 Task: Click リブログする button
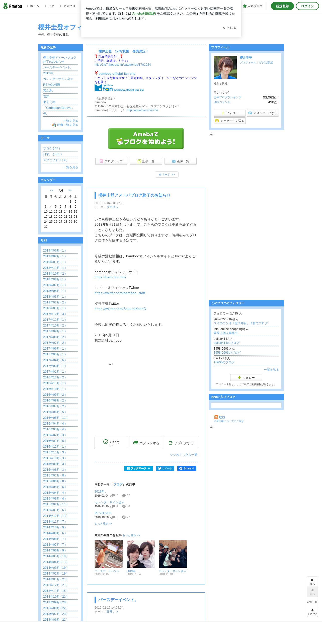coord(181,443)
